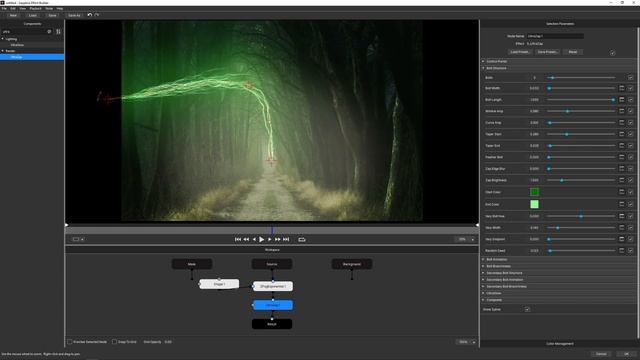Click the fast-forward step button

[278, 240]
